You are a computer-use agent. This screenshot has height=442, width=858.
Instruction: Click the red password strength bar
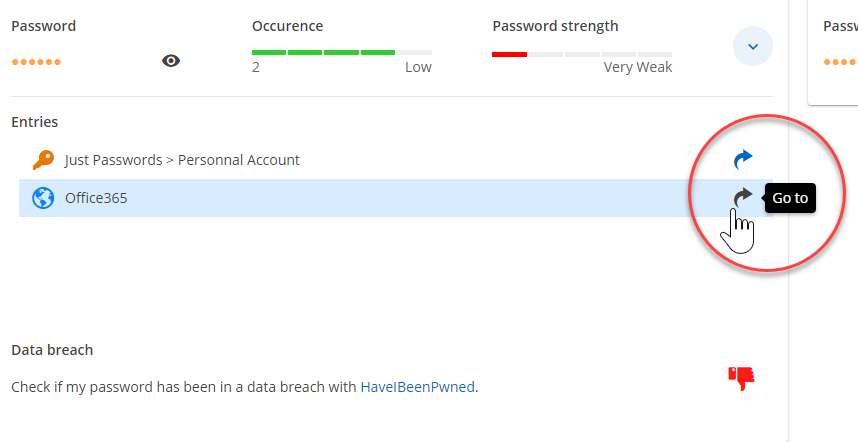(509, 54)
